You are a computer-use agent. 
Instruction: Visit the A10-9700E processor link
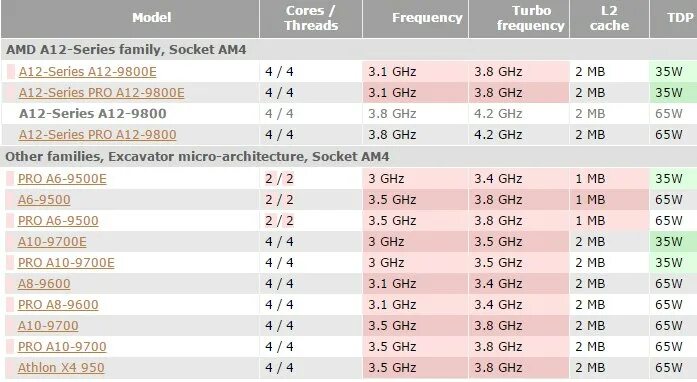coord(52,241)
